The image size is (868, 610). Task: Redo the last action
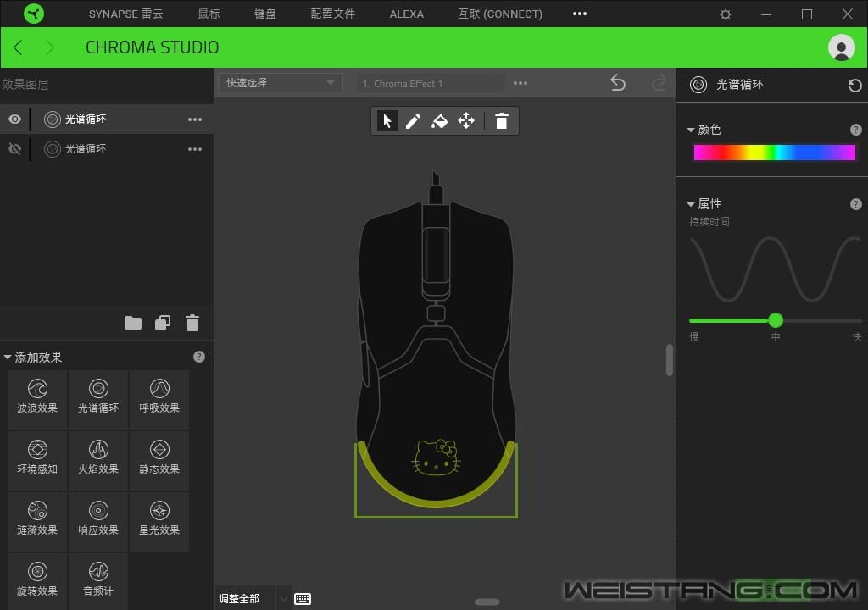pos(659,83)
